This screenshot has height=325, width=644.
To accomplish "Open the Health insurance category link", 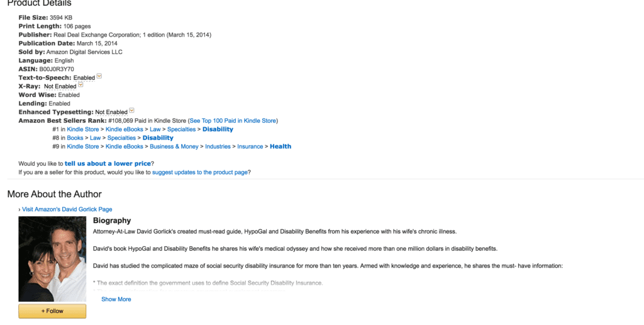I will tap(280, 147).
